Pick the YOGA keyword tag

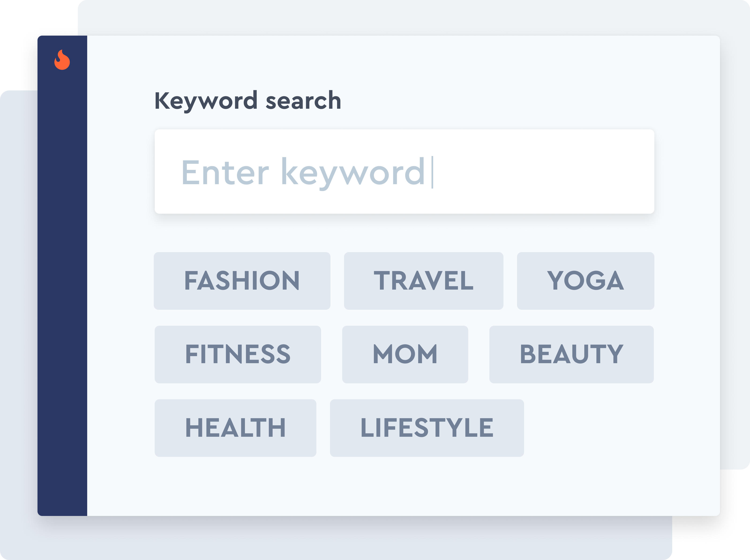coord(585,281)
